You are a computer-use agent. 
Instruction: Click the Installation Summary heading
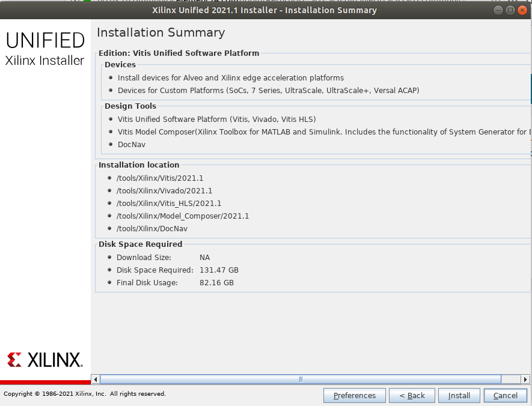(161, 32)
